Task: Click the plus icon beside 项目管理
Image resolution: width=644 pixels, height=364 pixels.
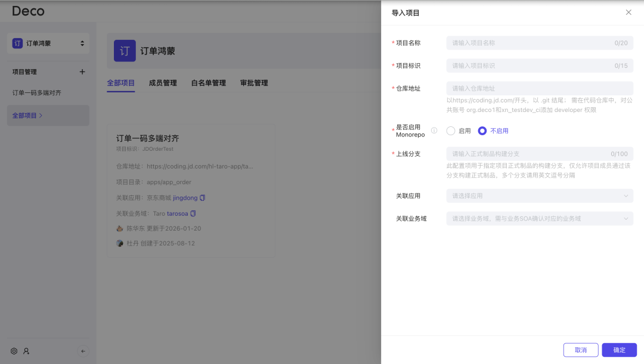Action: (x=82, y=71)
